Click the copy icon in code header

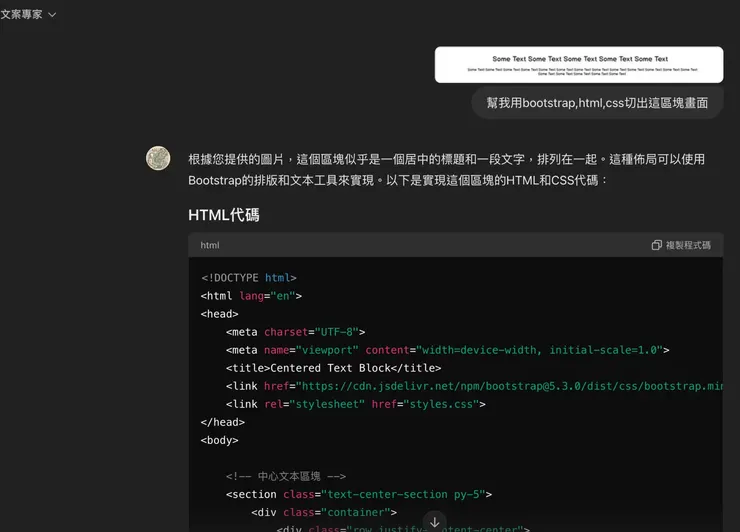pos(656,245)
